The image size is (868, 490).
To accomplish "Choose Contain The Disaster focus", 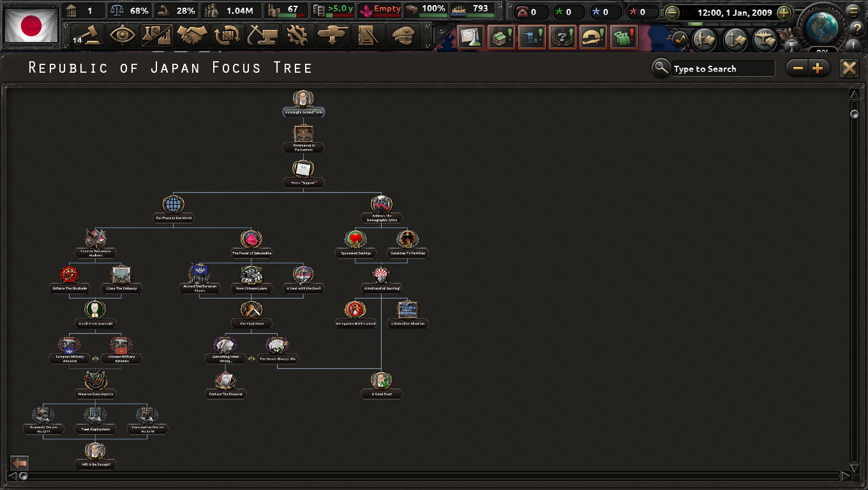I will [225, 385].
